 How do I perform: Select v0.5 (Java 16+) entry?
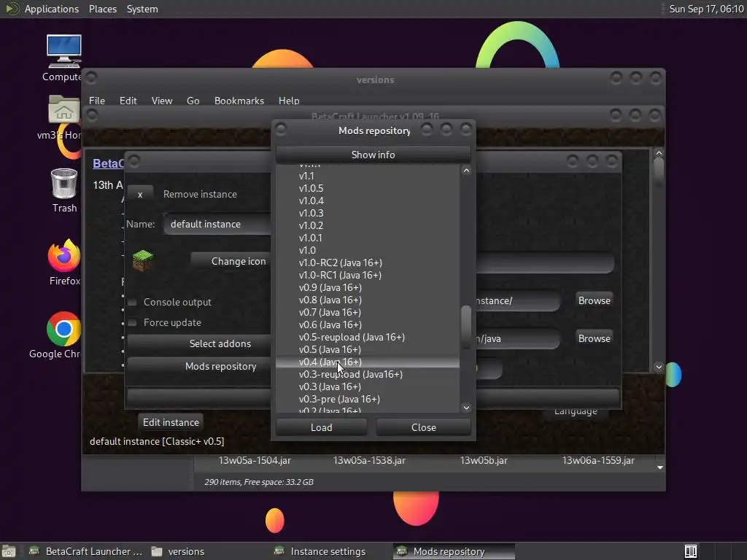368,349
